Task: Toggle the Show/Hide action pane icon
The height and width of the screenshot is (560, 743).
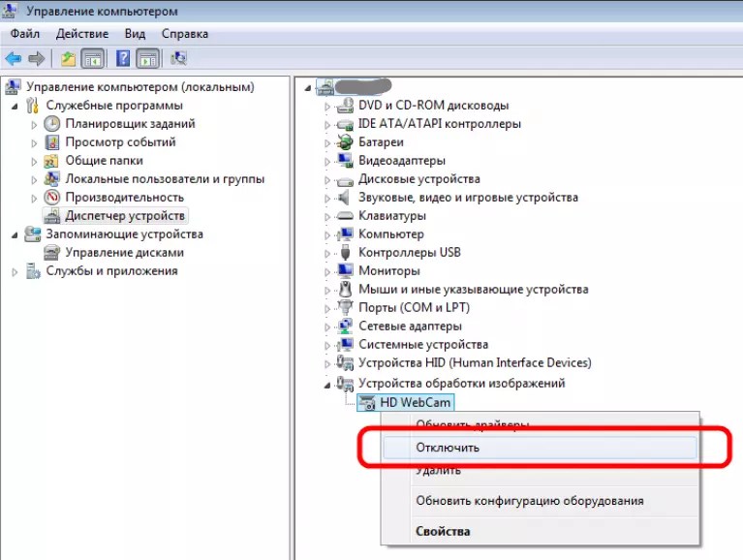Action: (147, 59)
